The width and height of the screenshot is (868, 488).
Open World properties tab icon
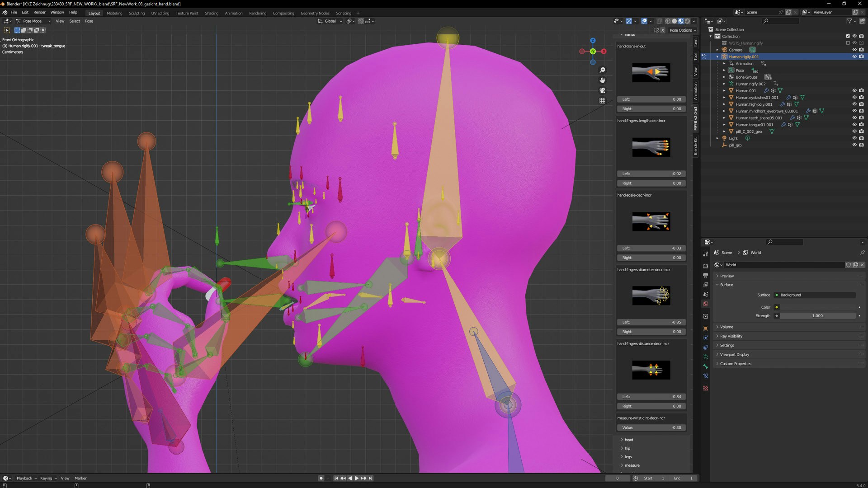[706, 304]
